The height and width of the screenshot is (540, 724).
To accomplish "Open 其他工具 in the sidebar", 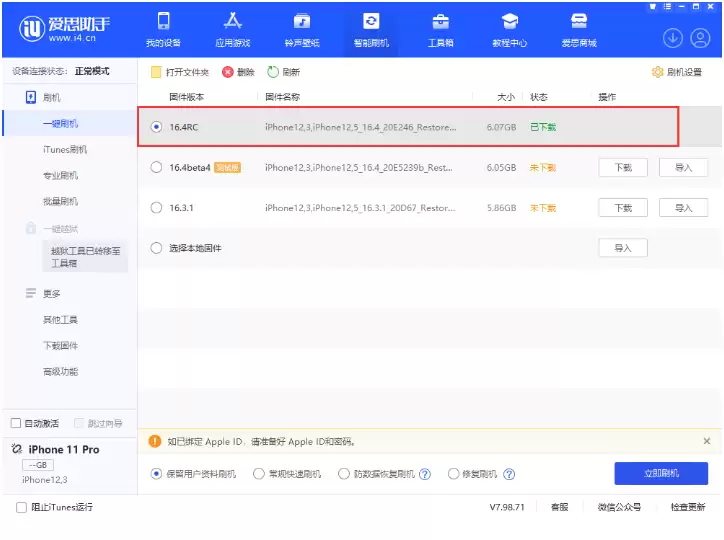I will click(60, 320).
